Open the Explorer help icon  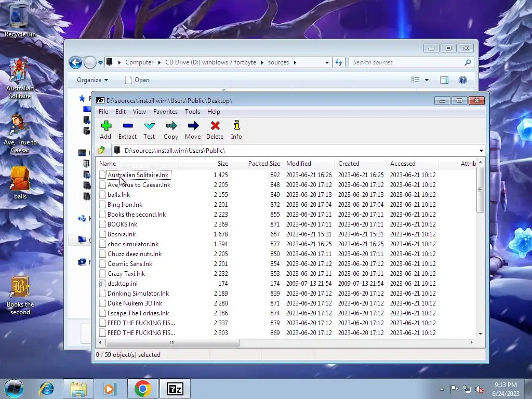pyautogui.click(x=462, y=80)
